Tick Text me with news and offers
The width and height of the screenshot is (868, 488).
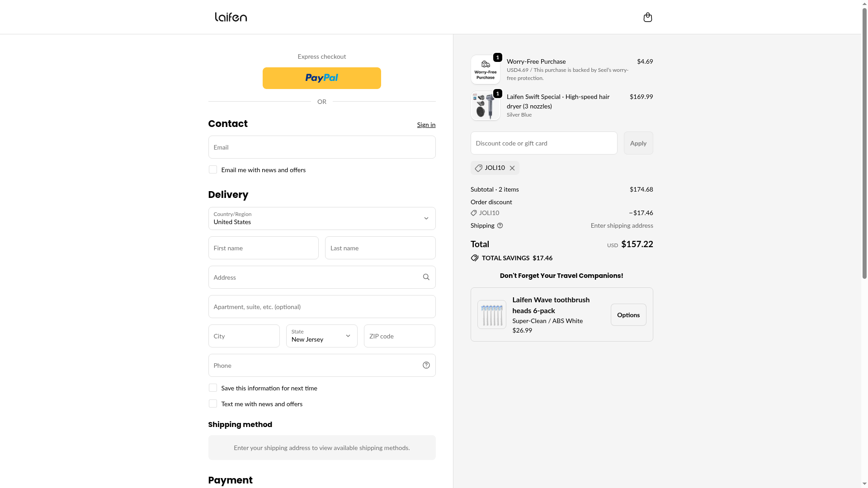[213, 404]
